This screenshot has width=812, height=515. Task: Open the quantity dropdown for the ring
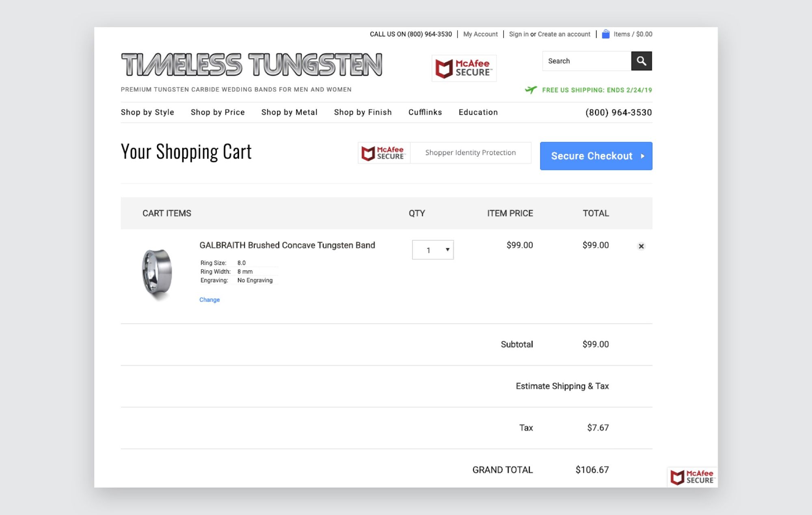(432, 250)
